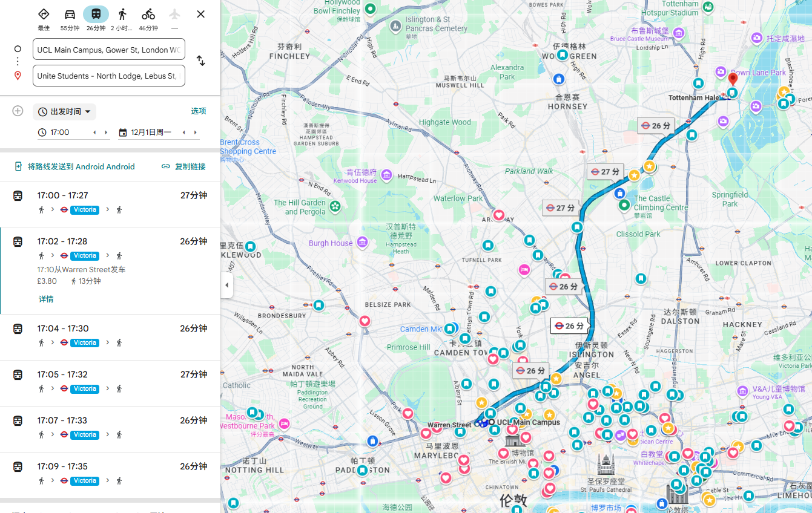This screenshot has width=812, height=513.
Task: Go to the next date with right arrow
Action: [x=195, y=132]
